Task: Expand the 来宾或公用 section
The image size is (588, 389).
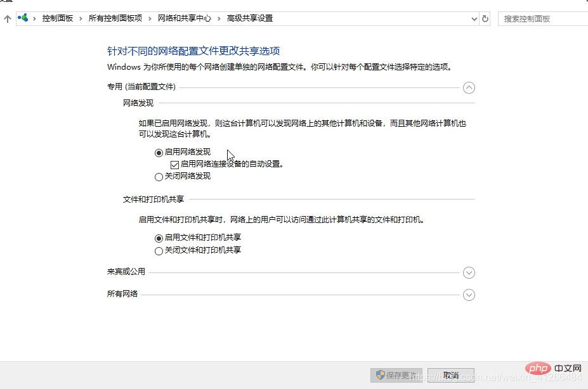Action: pyautogui.click(x=469, y=272)
